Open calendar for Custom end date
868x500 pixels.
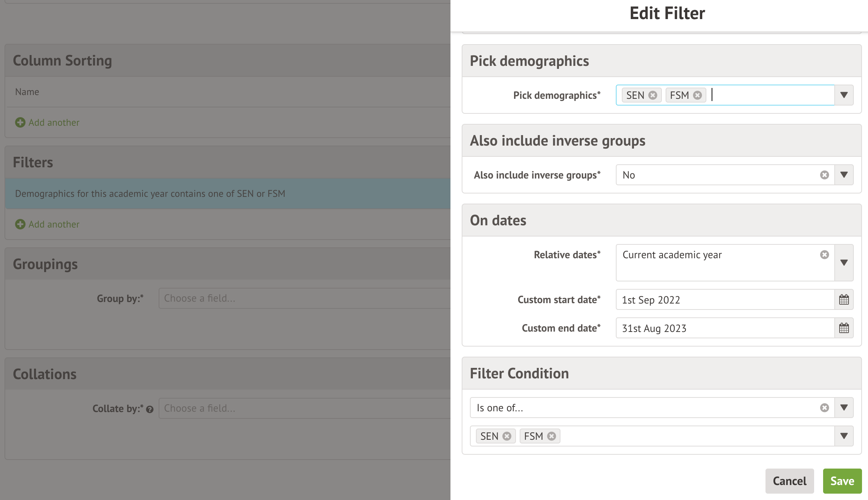point(844,328)
